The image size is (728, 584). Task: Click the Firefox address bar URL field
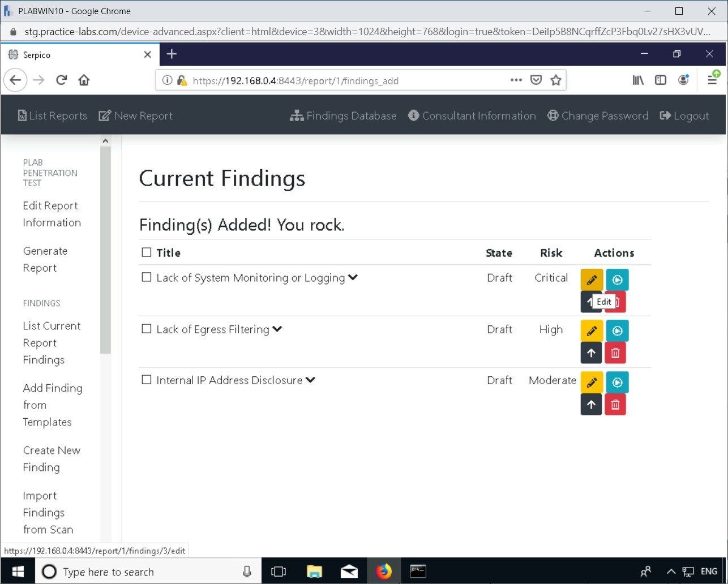pyautogui.click(x=340, y=80)
